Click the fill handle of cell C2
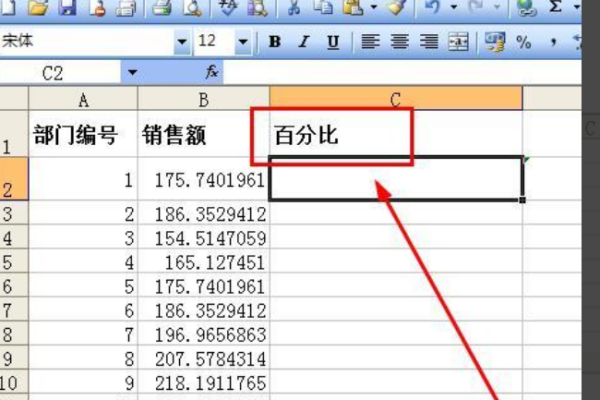 (x=523, y=200)
